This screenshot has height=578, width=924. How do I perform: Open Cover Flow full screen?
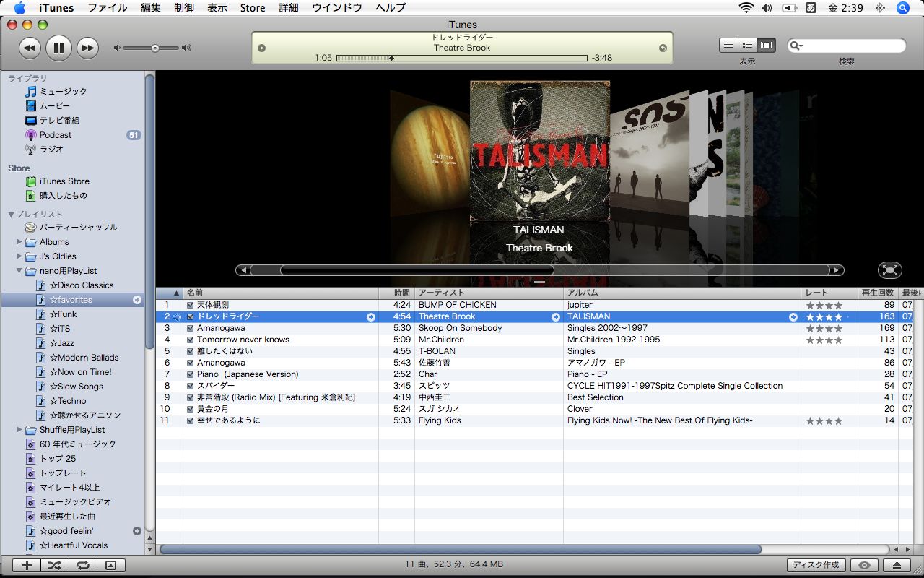890,270
